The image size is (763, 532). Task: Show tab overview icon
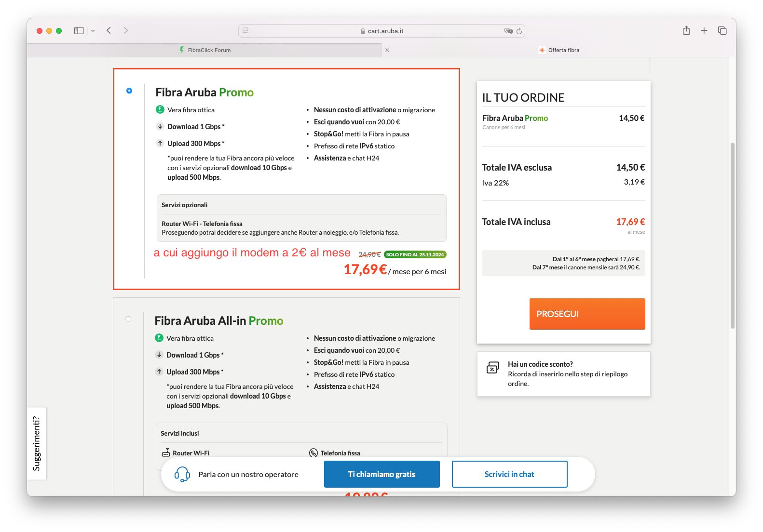722,30
